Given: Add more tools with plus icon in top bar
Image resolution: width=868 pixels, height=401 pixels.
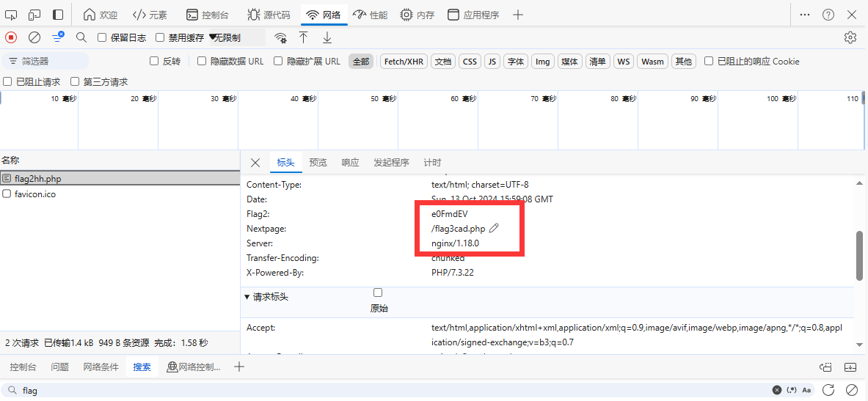Looking at the screenshot, I should tap(517, 15).
